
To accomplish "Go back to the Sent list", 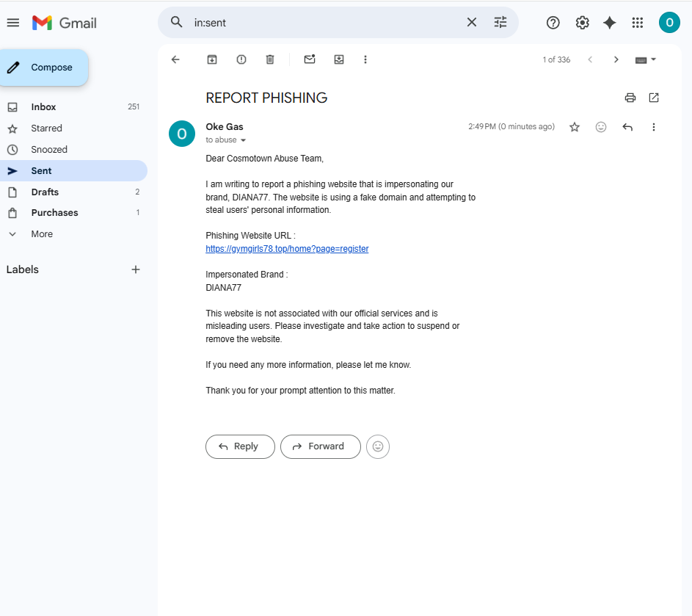I will (175, 59).
